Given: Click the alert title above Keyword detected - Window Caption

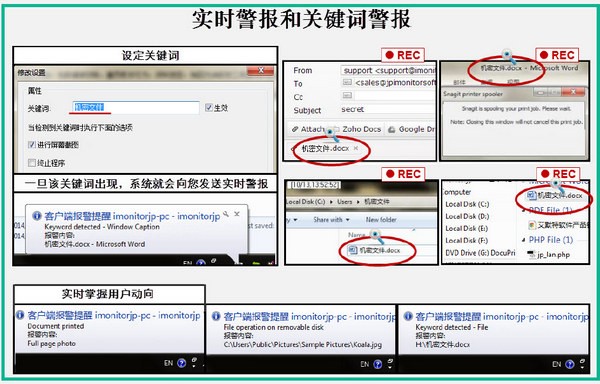Looking at the screenshot, I should point(132,216).
